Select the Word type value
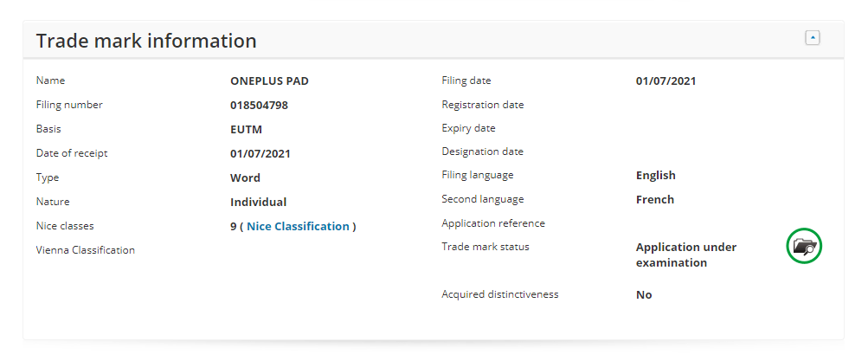 point(245,177)
